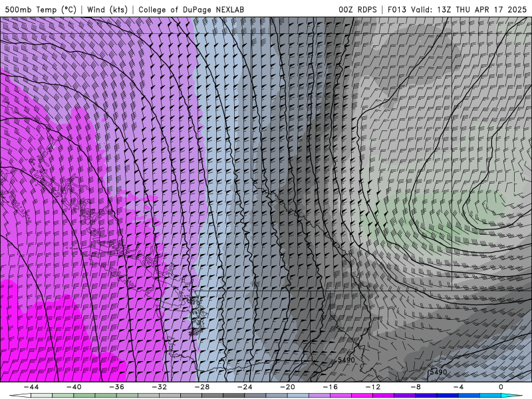Screen dimensions: 532x399
Task: Click the '500mb Temp (°C)' title text
Action: pos(41,9)
